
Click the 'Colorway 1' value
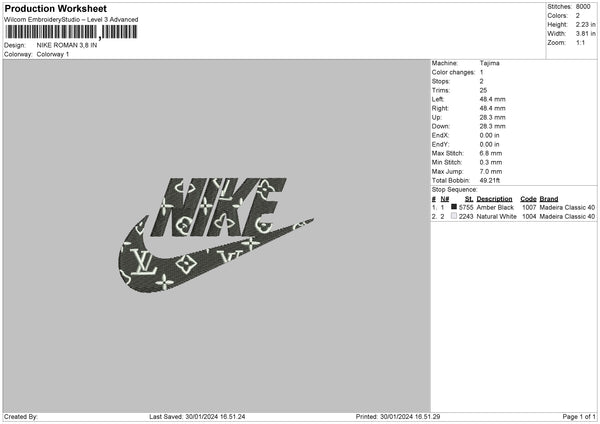coord(53,54)
